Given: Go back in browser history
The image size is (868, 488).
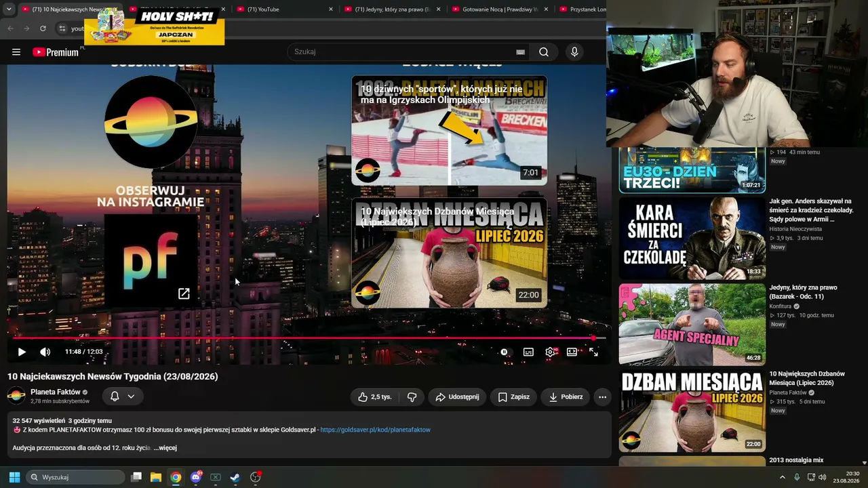Looking at the screenshot, I should 10,28.
